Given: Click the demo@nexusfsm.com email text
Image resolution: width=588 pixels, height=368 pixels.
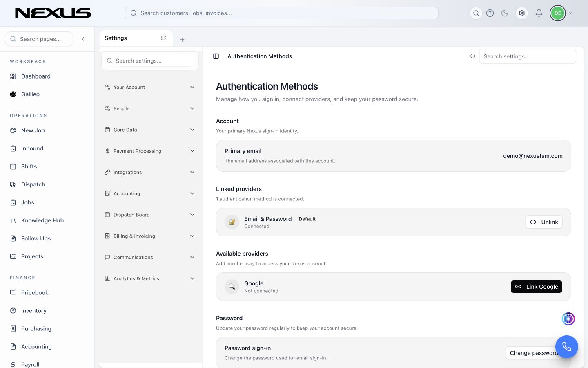Looking at the screenshot, I should click(x=533, y=156).
